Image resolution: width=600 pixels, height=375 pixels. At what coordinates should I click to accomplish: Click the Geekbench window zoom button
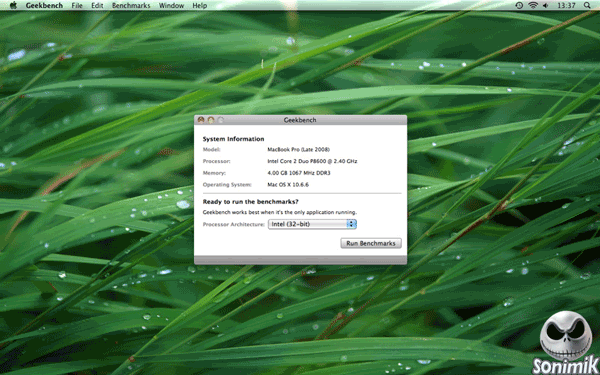(220, 120)
